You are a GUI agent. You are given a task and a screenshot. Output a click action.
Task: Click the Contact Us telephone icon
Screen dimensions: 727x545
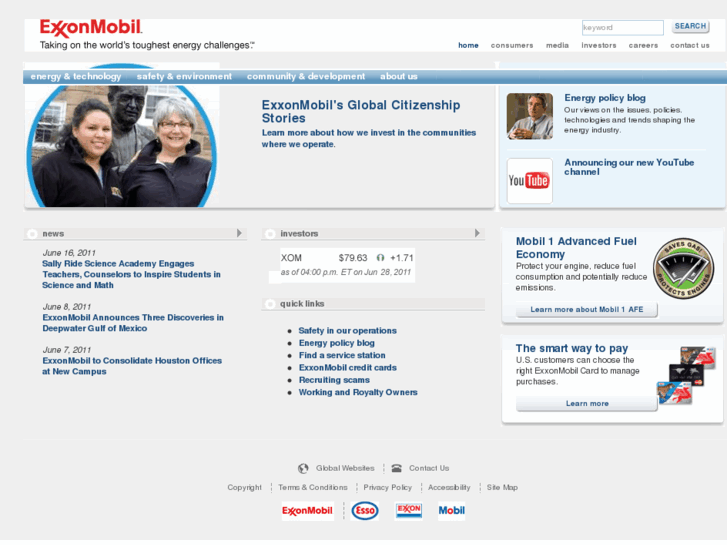pos(396,468)
